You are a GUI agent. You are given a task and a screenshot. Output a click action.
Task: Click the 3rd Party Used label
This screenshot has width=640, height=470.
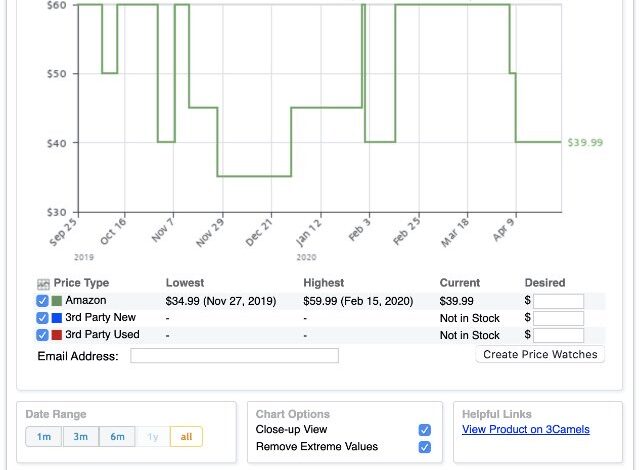point(102,335)
